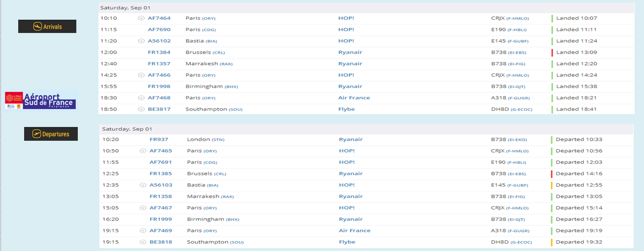The height and width of the screenshot is (251, 644).
Task: Expand details for arrival A56102
Action: (141, 41)
